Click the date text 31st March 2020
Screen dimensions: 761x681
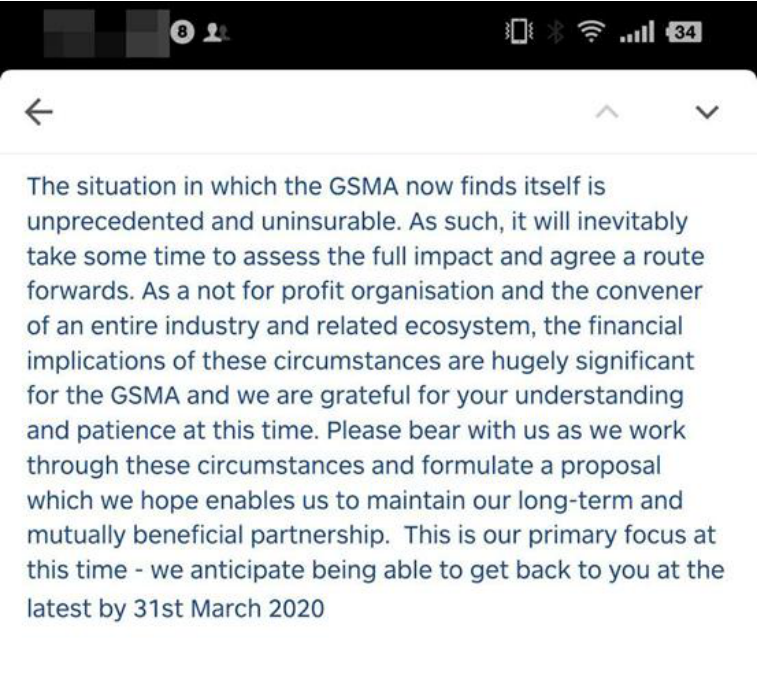point(229,609)
